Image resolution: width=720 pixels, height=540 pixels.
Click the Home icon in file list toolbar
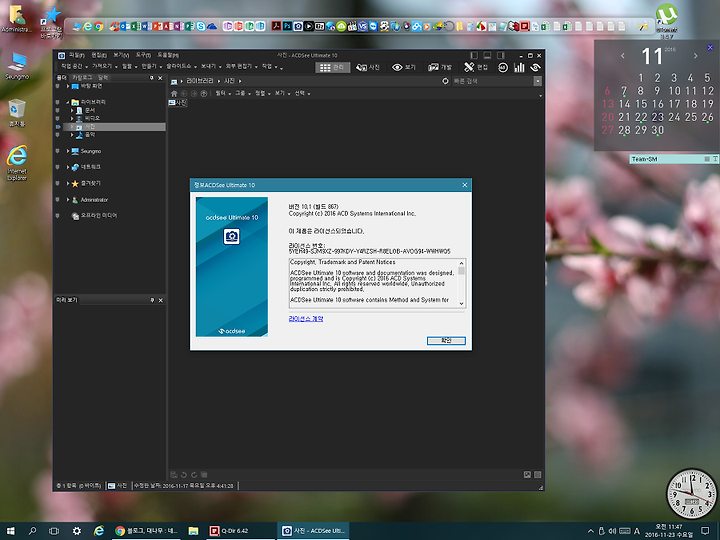174,93
